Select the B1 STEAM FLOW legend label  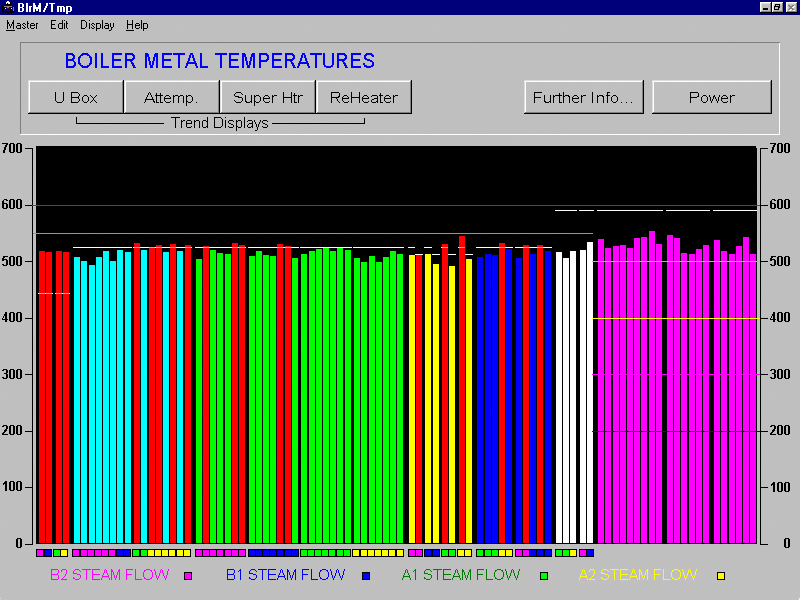[x=286, y=575]
